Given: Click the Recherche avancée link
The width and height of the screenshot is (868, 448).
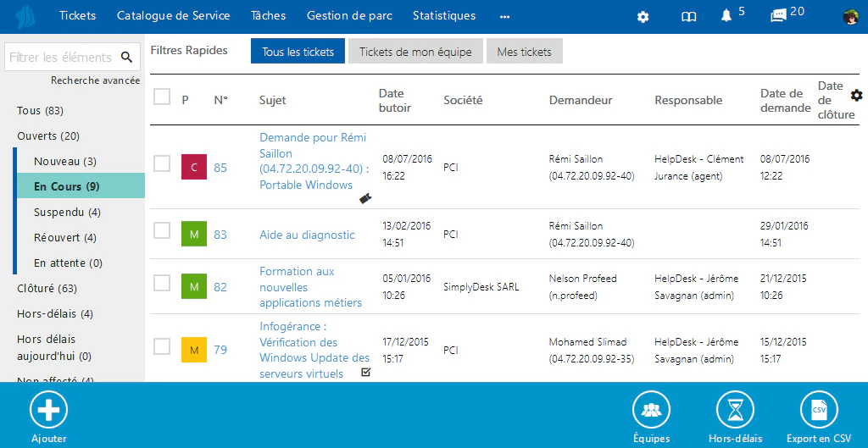Looking at the screenshot, I should (x=95, y=80).
